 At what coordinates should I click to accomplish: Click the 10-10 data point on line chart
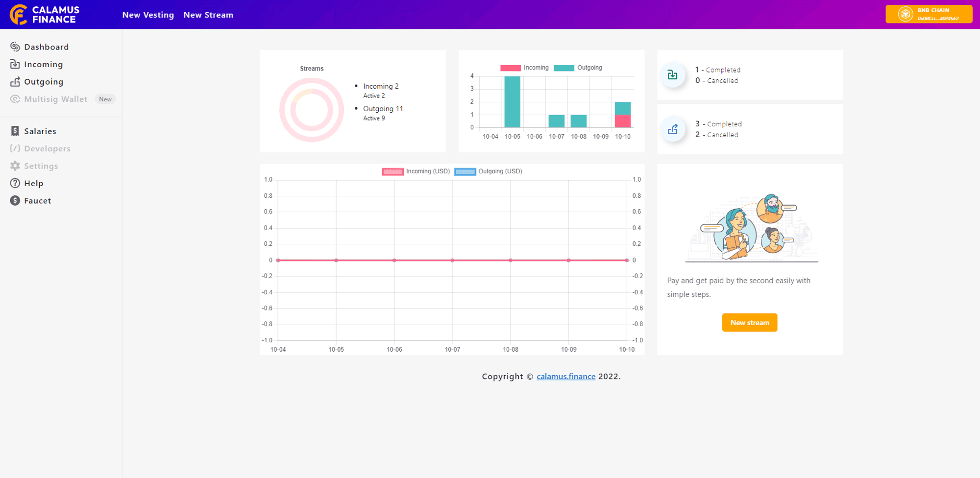click(x=627, y=260)
